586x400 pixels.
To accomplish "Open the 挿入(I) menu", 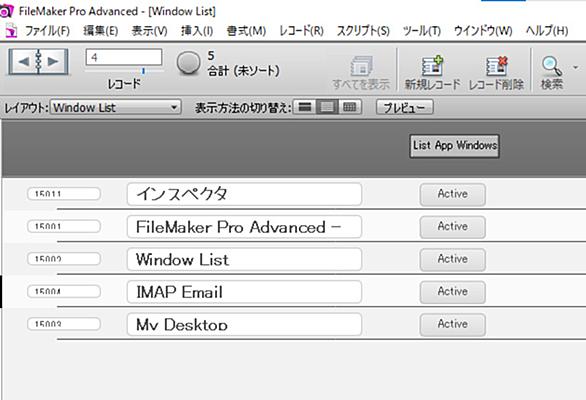I will [197, 31].
